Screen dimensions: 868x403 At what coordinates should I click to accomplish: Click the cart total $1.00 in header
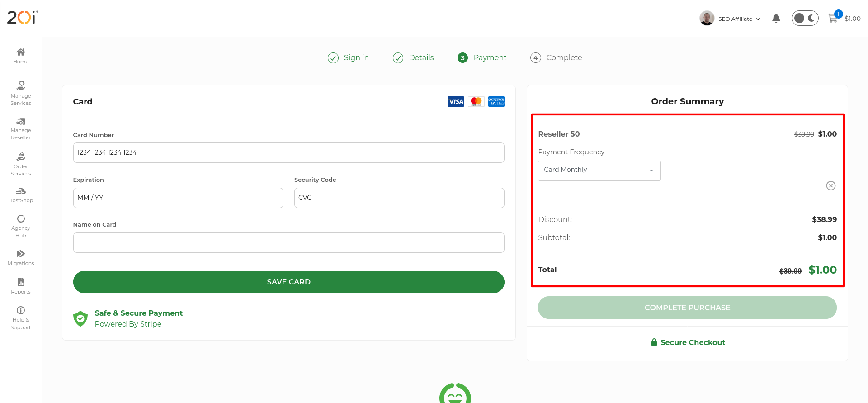click(853, 19)
